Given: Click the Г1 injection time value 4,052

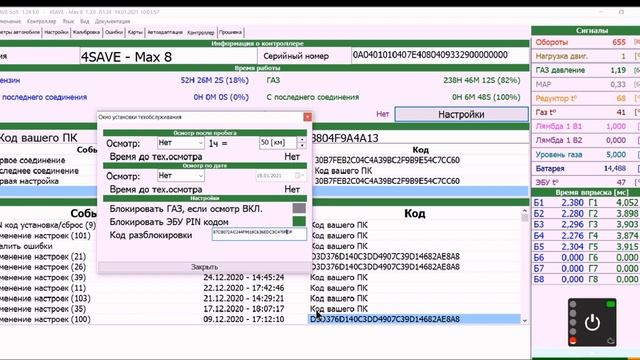Looking at the screenshot, I should pos(627,203).
